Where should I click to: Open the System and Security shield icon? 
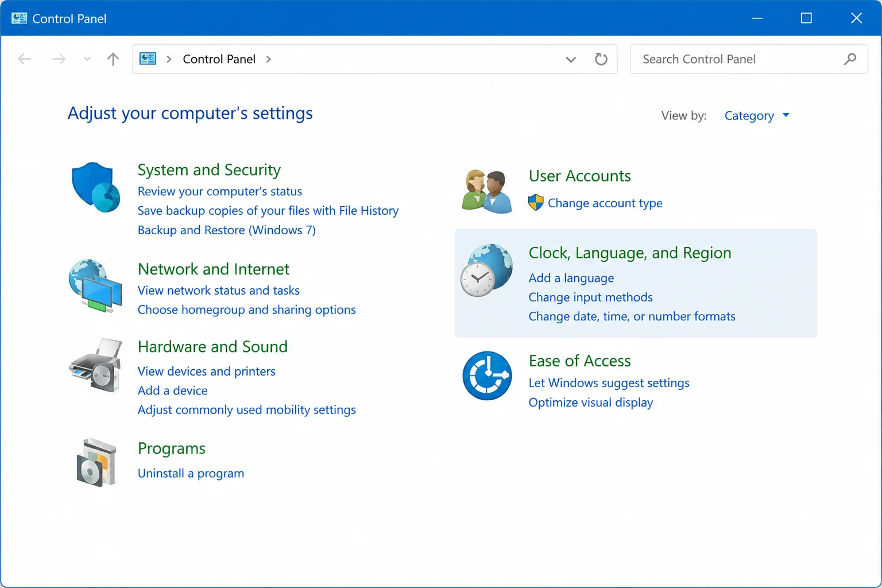click(x=96, y=187)
